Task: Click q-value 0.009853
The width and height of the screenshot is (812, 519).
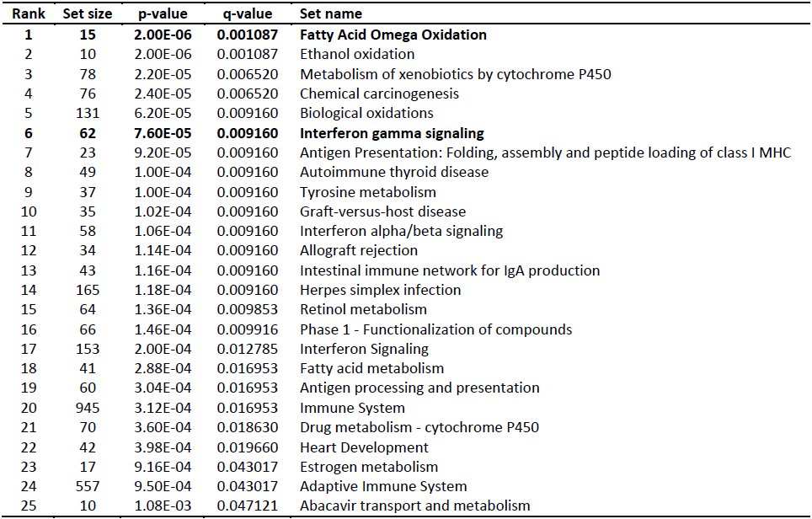Action: pyautogui.click(x=248, y=309)
